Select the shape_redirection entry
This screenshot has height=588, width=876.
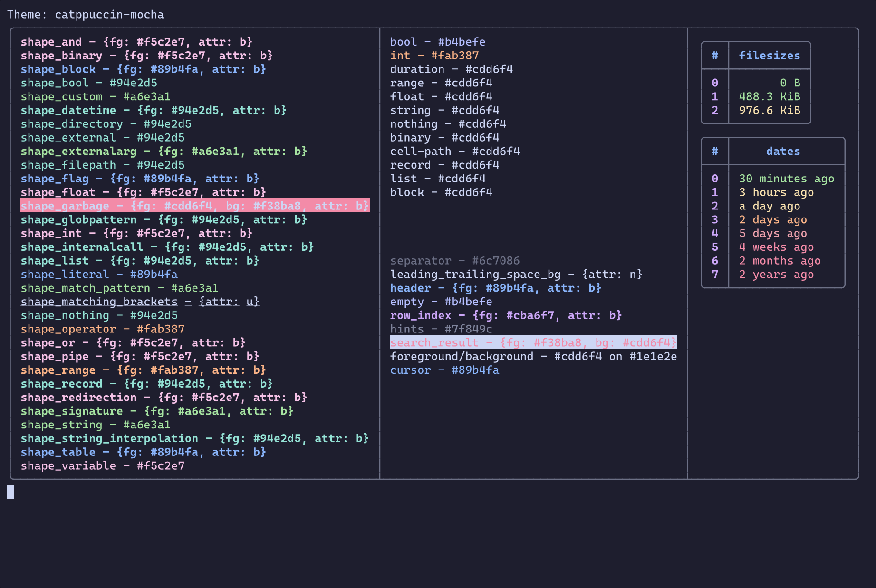point(164,398)
